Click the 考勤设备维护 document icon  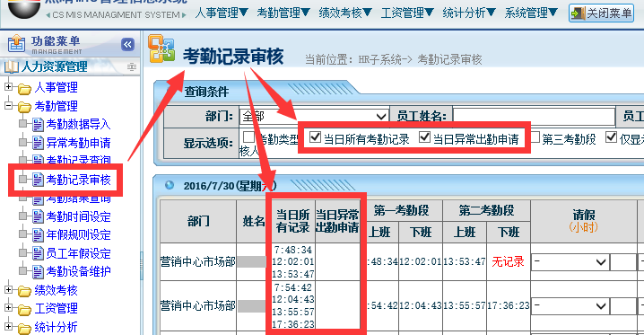coord(38,272)
